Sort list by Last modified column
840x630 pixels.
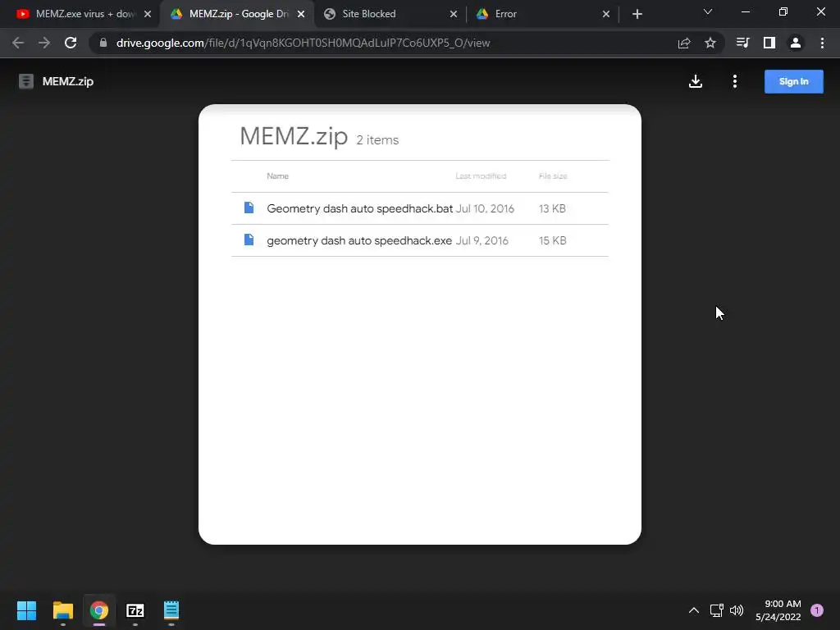[481, 176]
